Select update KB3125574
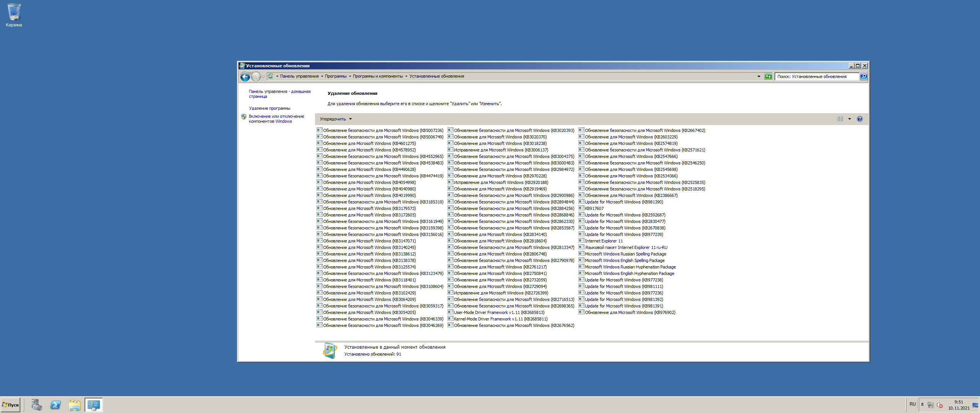The width and height of the screenshot is (980, 413). pyautogui.click(x=366, y=267)
